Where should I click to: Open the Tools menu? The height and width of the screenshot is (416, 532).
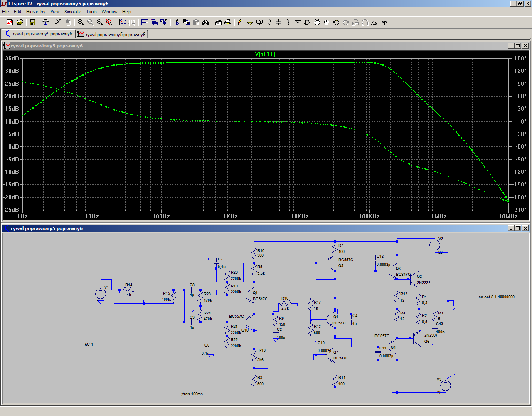[x=91, y=12]
